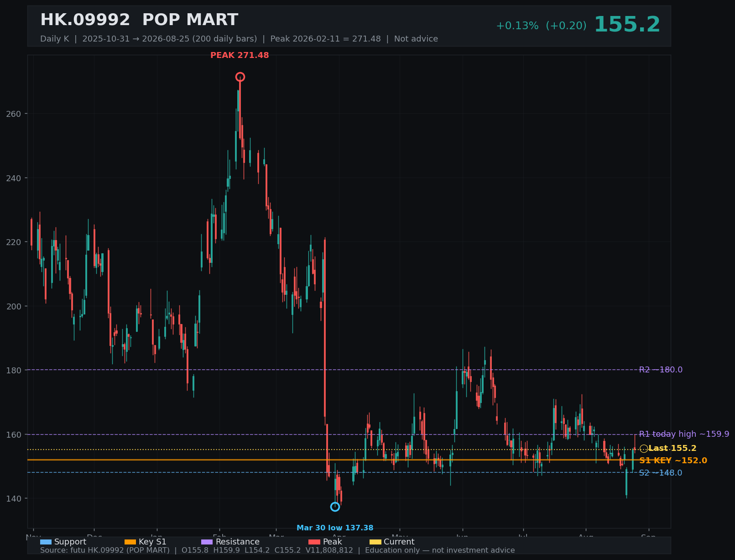The width and height of the screenshot is (735, 560).
Task: Click the yellow Current legend swatch
Action: point(375,542)
